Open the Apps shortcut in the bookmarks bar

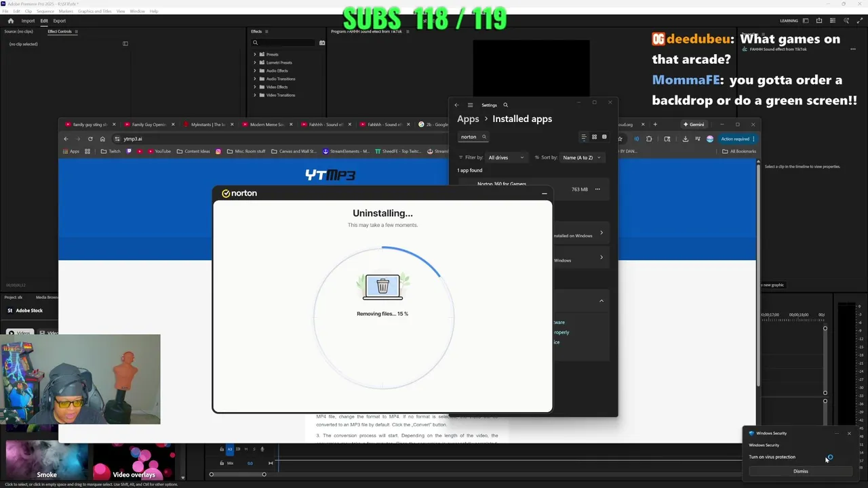click(71, 151)
